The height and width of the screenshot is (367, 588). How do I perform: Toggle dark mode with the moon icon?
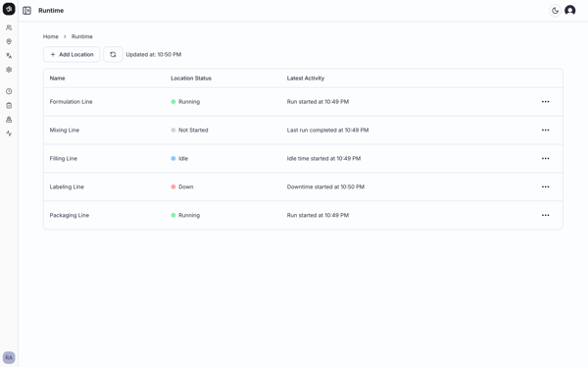(x=555, y=11)
